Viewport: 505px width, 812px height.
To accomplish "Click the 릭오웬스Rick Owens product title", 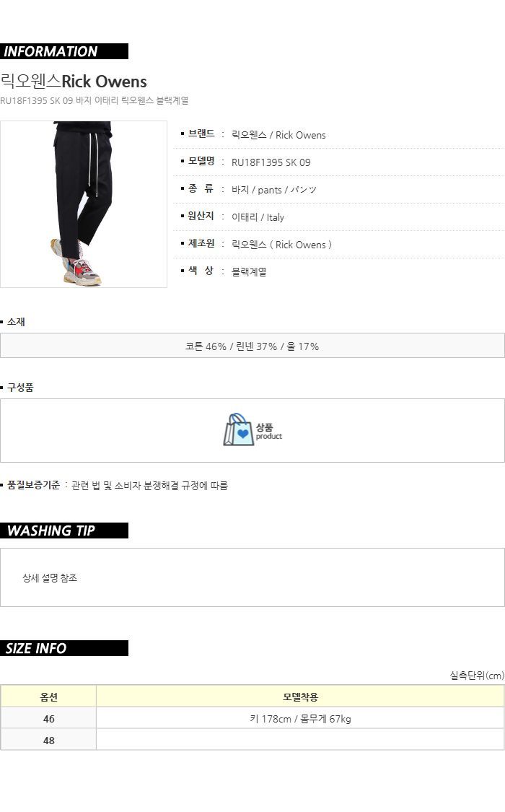I will click(x=74, y=82).
